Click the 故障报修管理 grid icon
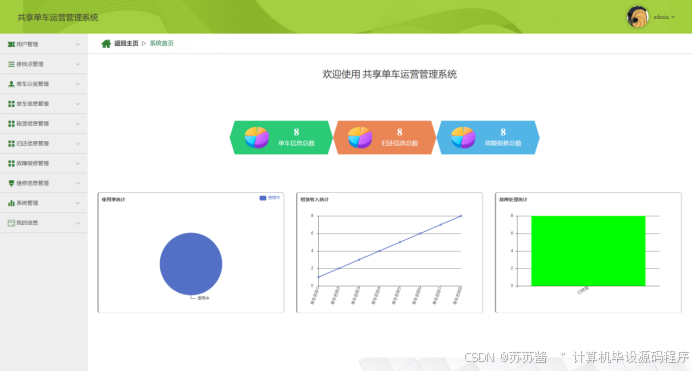This screenshot has height=371, width=693. [11, 164]
